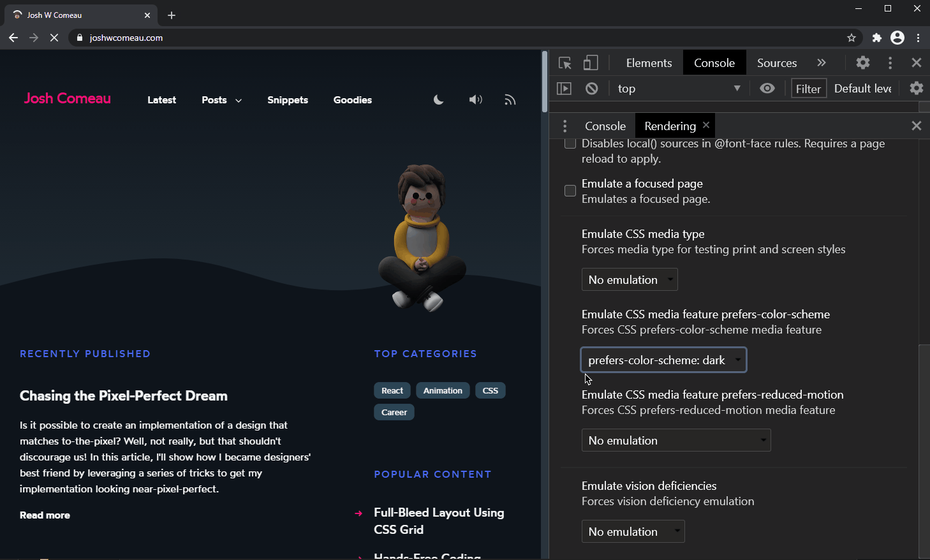This screenshot has width=930, height=560.
Task: Close the DevTools panel
Action: click(x=917, y=63)
